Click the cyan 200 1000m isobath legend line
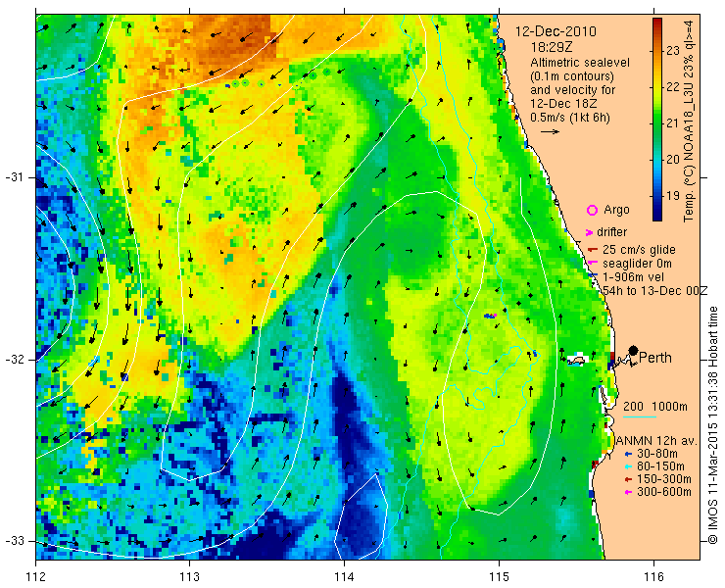725x588 pixels. click(640, 417)
